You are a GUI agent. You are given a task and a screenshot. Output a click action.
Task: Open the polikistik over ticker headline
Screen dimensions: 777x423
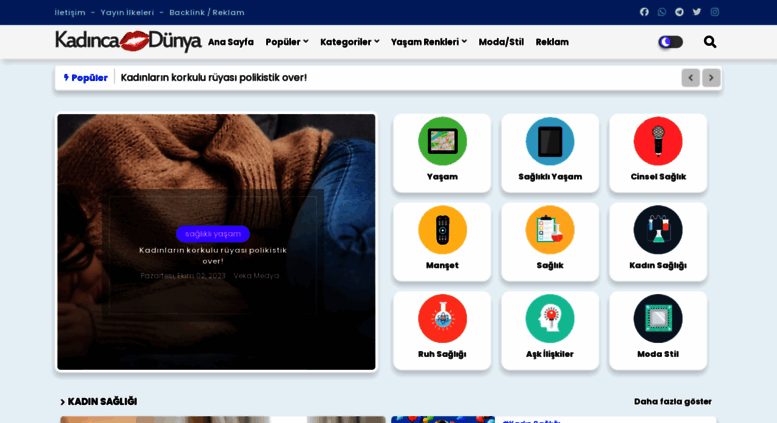pyautogui.click(x=214, y=78)
